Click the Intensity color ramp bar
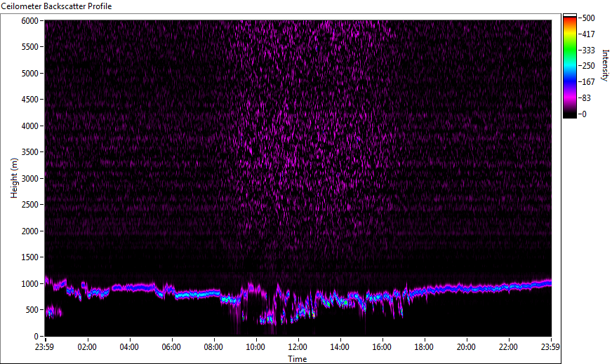 click(569, 66)
